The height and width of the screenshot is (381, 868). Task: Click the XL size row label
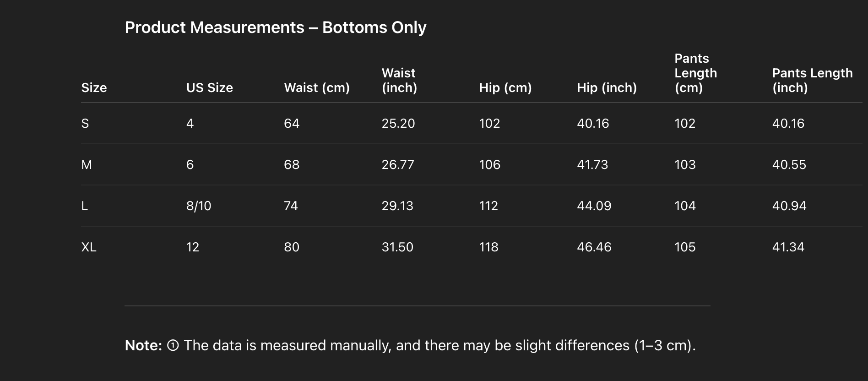click(x=89, y=247)
